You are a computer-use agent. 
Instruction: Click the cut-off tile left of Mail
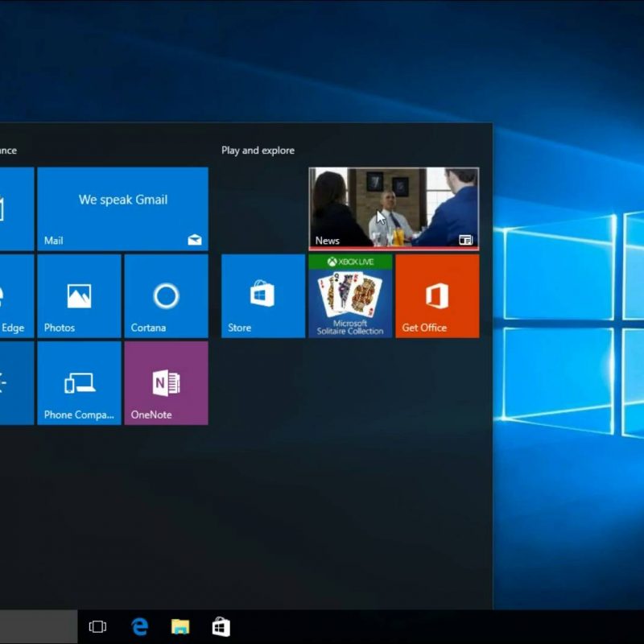16,208
